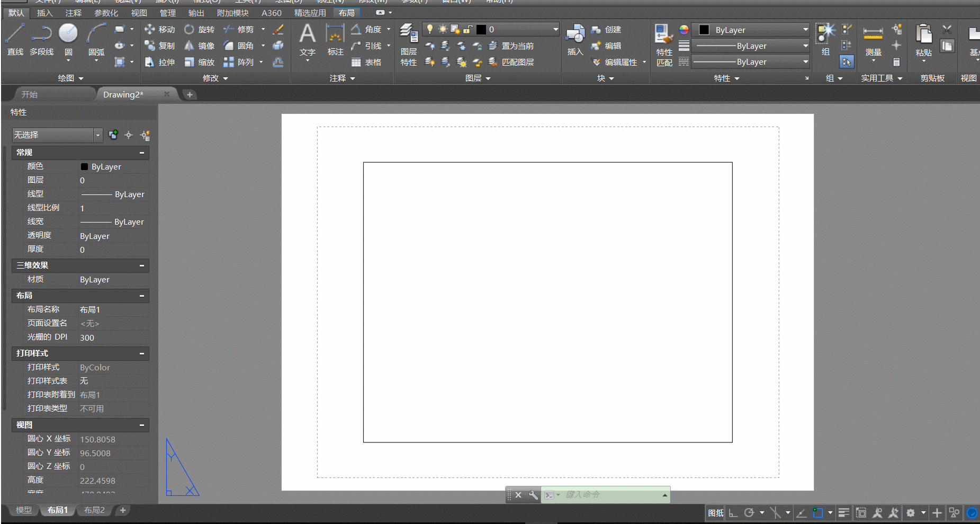Click the 颜色 ByLayer color value
Image resolution: width=980 pixels, height=524 pixels.
(113, 166)
